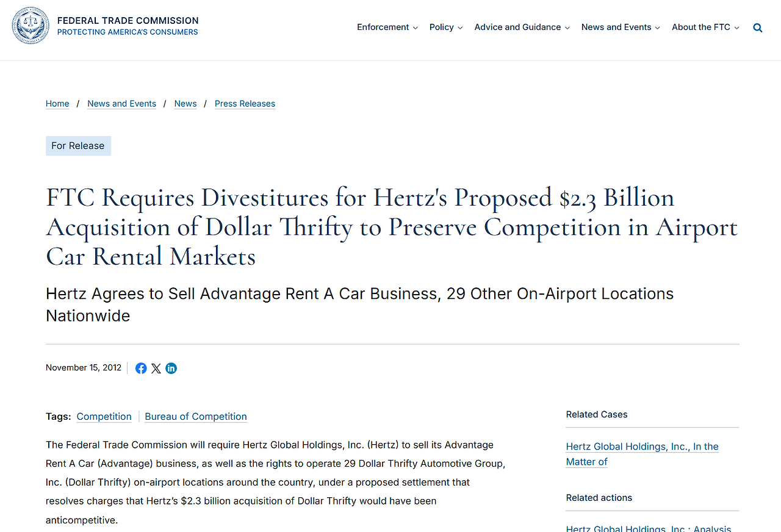Image resolution: width=781 pixels, height=532 pixels.
Task: Open the Hertz Analysis related action link
Action: coord(649,528)
